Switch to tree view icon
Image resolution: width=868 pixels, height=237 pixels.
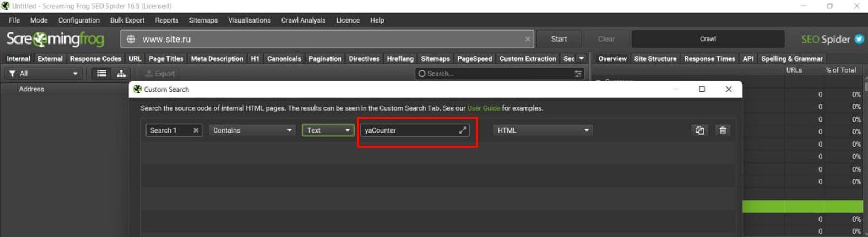pyautogui.click(x=121, y=74)
